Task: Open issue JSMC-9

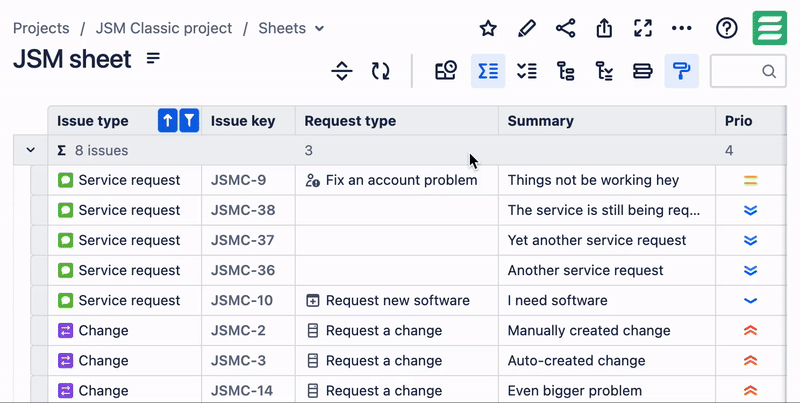Action: click(238, 180)
